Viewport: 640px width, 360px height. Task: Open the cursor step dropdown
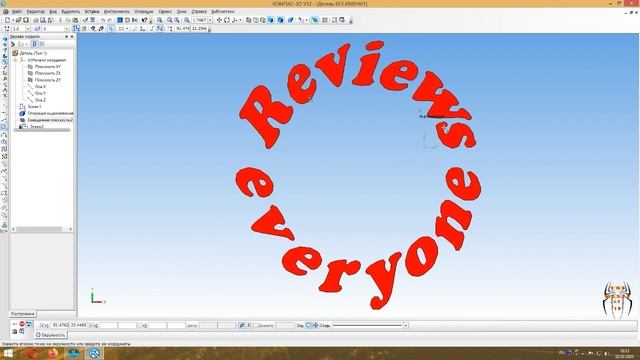coord(28,29)
